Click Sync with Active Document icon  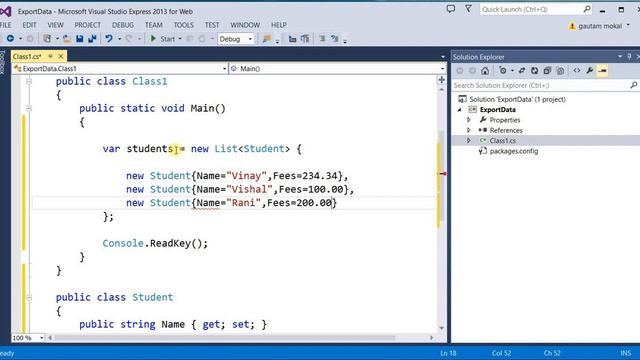(x=522, y=71)
